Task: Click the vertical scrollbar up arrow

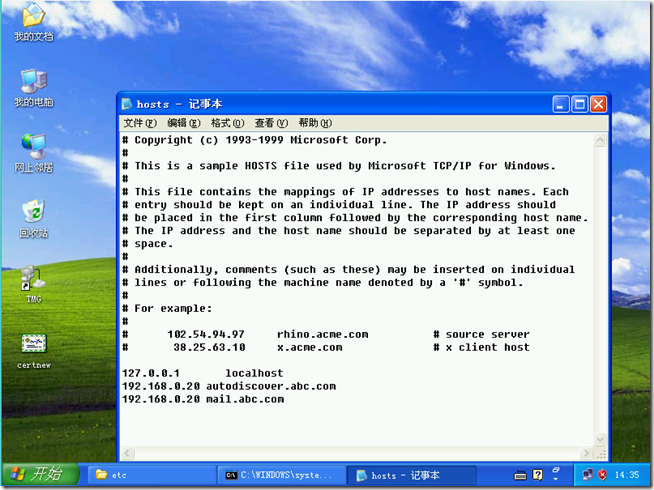Action: coord(600,140)
